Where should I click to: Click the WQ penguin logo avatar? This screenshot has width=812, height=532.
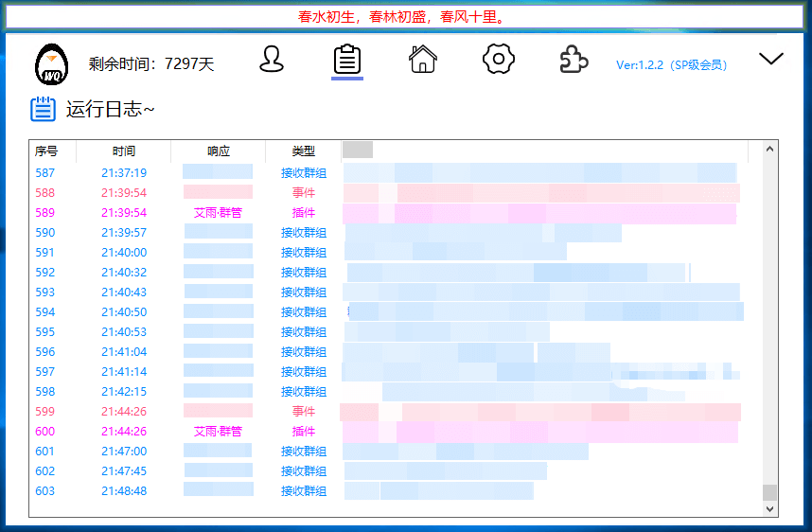[51, 64]
